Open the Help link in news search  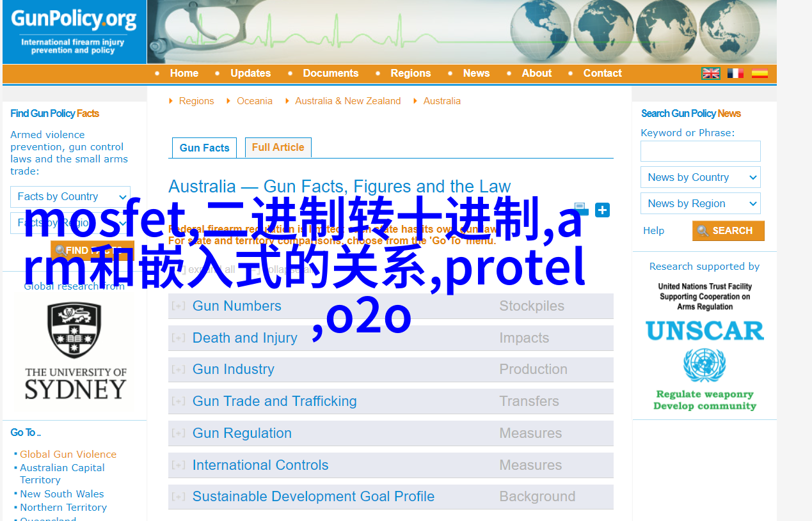pos(654,231)
